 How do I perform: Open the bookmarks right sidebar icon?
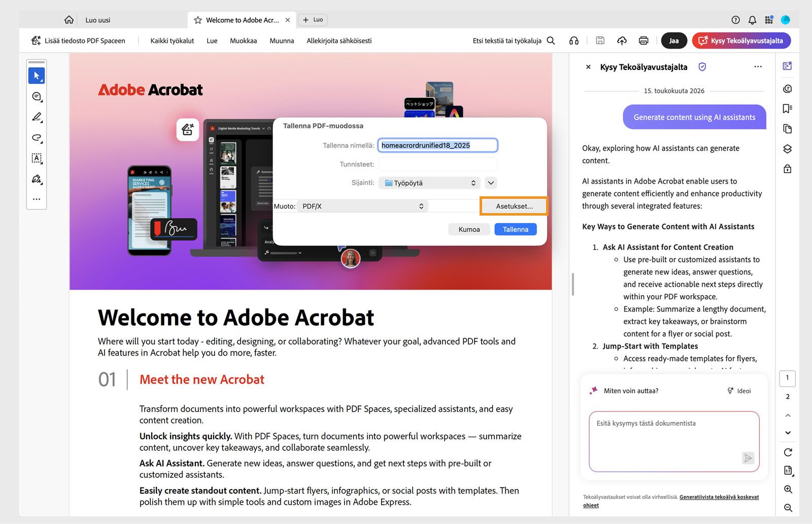(787, 109)
